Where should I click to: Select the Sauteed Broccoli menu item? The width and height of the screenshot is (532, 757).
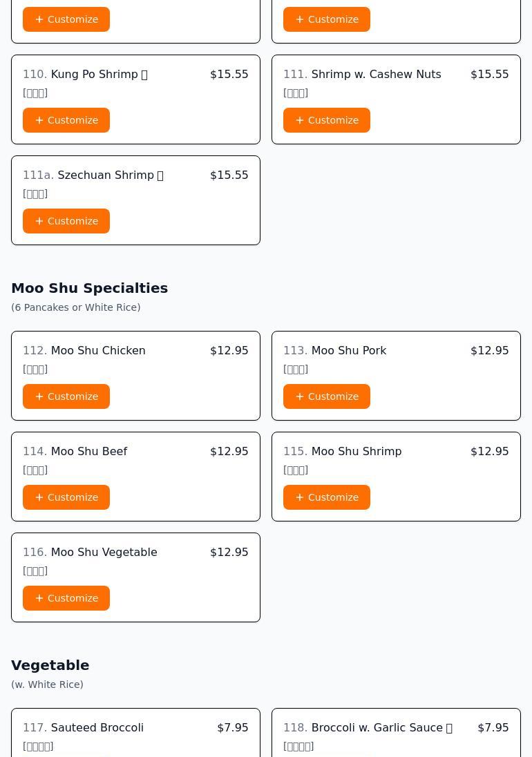pyautogui.click(x=97, y=727)
